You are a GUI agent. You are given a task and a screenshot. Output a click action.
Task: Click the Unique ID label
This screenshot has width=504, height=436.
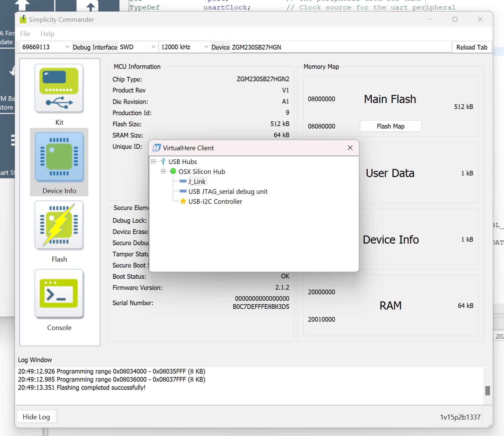click(127, 146)
